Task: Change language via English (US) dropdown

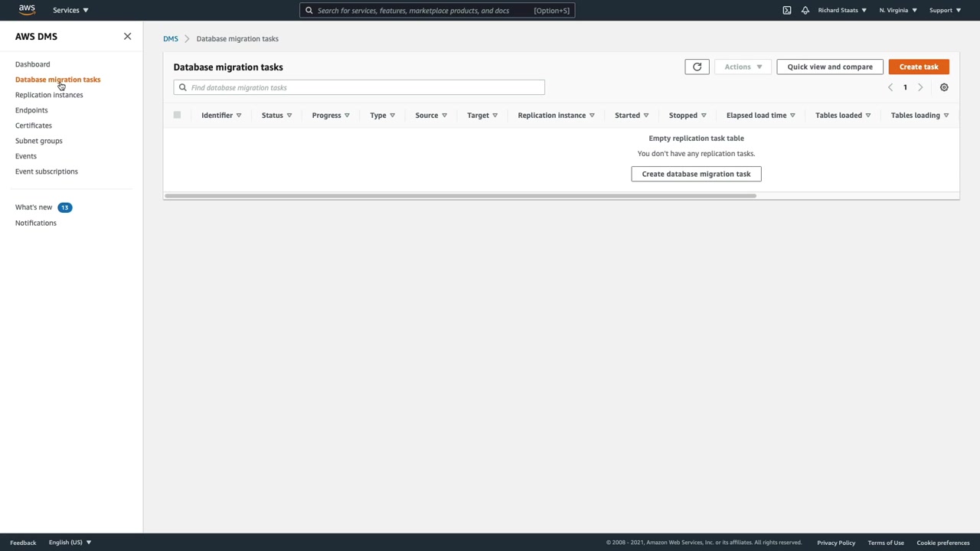Action: click(70, 543)
